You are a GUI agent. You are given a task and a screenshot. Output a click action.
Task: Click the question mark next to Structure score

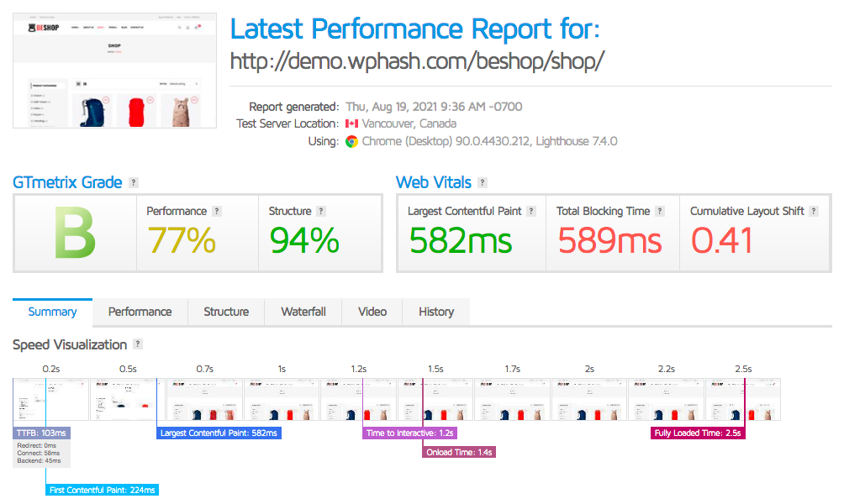coord(321,212)
